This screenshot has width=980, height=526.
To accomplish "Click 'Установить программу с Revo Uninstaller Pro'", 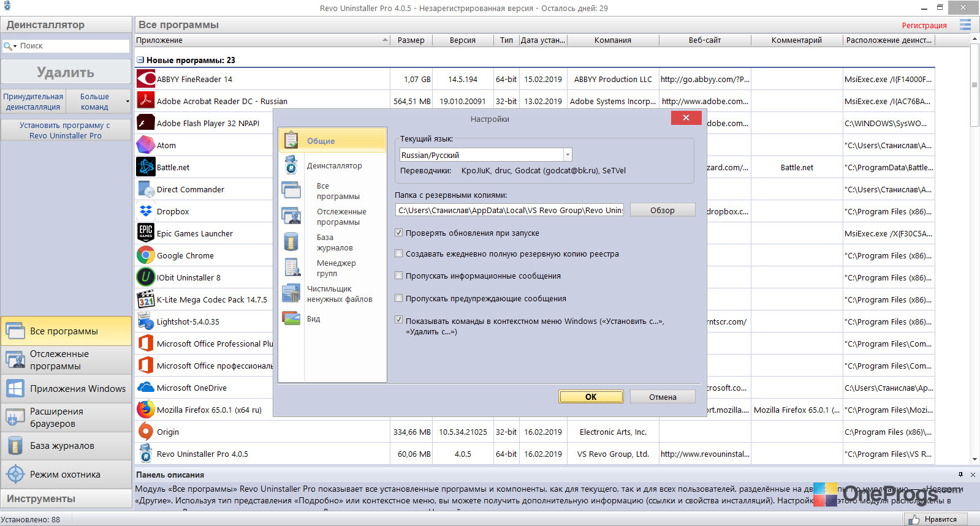I will (66, 130).
